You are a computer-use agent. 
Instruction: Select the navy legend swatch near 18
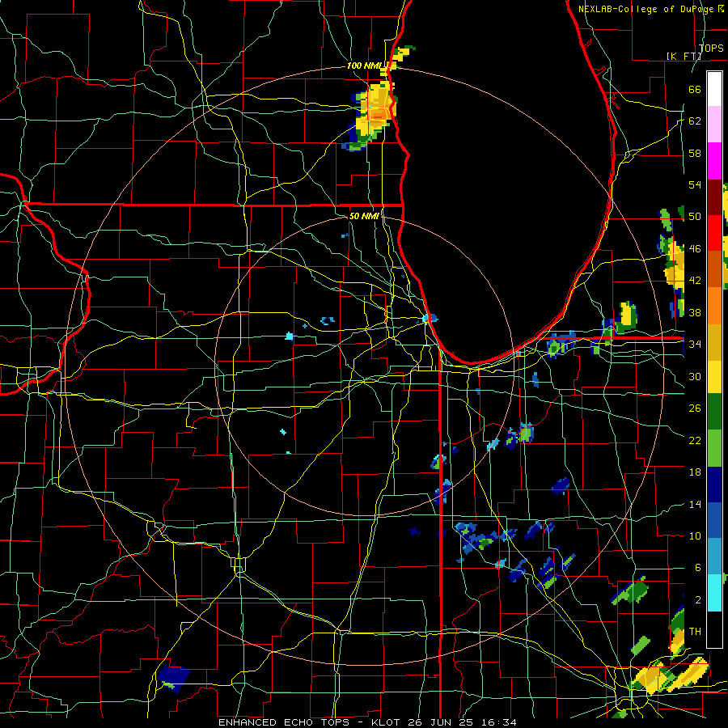click(714, 485)
